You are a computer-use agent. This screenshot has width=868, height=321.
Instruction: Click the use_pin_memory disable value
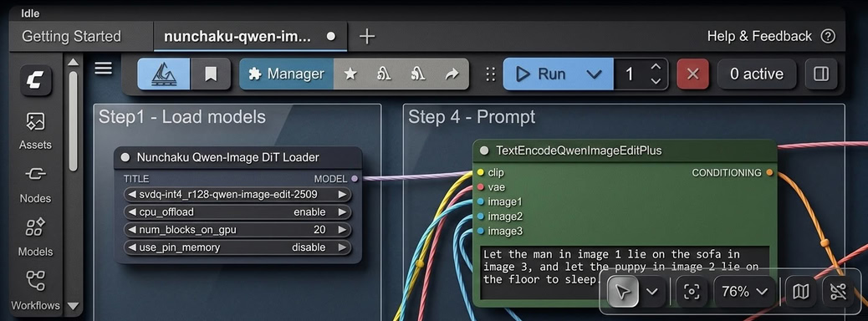point(309,247)
